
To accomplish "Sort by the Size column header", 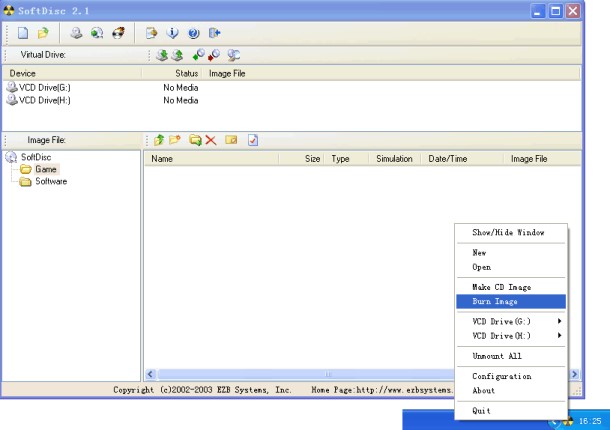I will click(301, 159).
